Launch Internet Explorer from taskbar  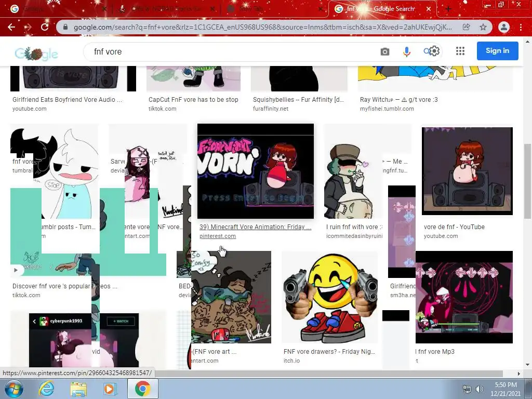46,389
